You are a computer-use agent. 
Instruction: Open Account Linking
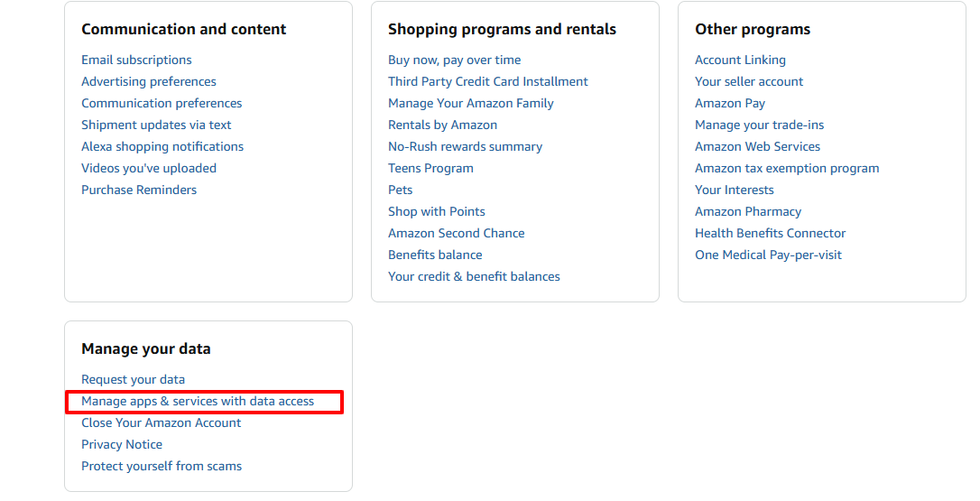[740, 60]
